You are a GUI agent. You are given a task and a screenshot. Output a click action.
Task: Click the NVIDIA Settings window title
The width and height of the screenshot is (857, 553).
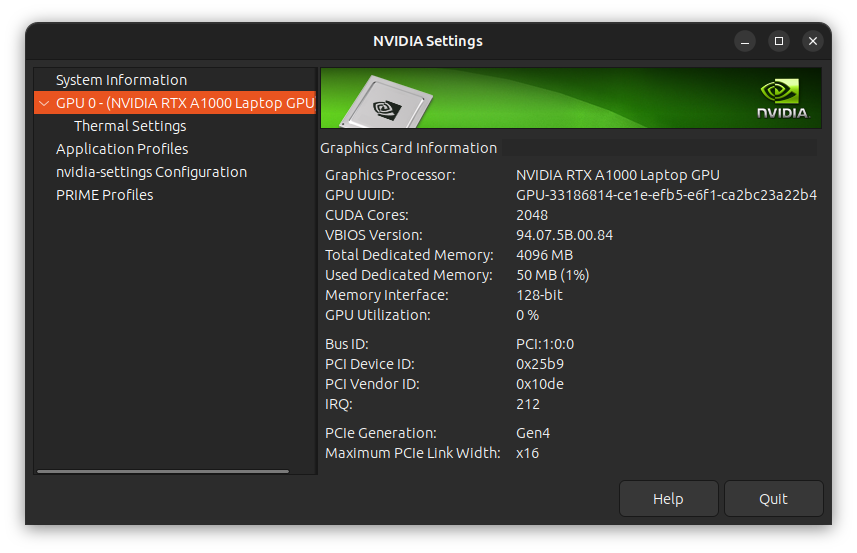[428, 42]
